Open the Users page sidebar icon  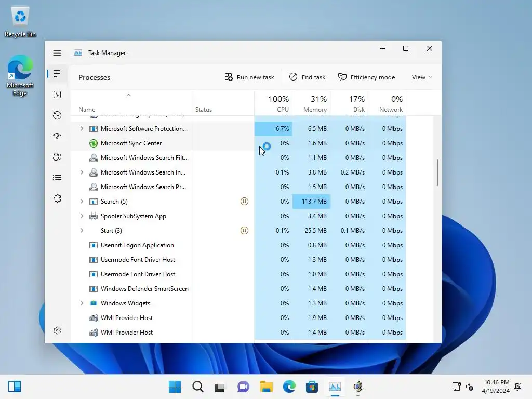point(57,157)
